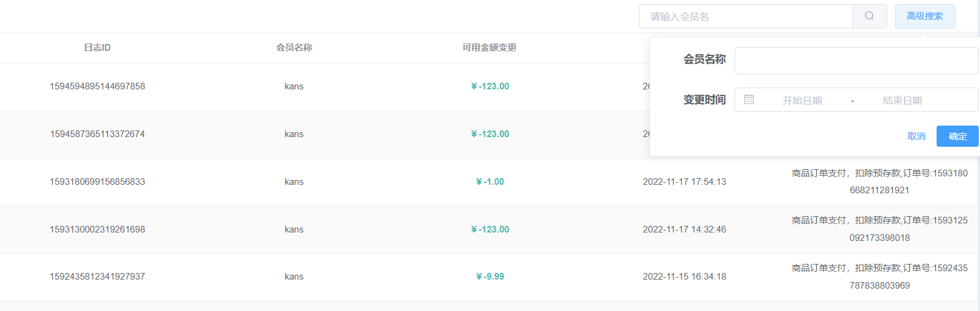
Task: Click the 可用金额变更 column header
Action: click(489, 48)
